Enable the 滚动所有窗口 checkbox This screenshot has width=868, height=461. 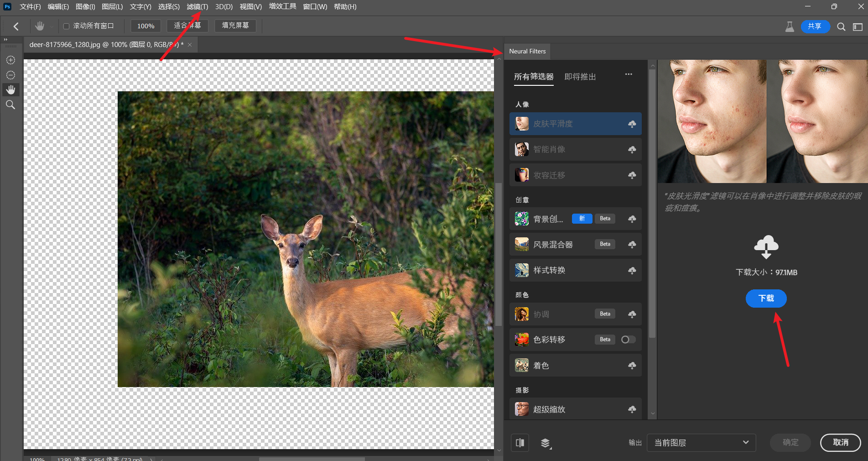67,26
